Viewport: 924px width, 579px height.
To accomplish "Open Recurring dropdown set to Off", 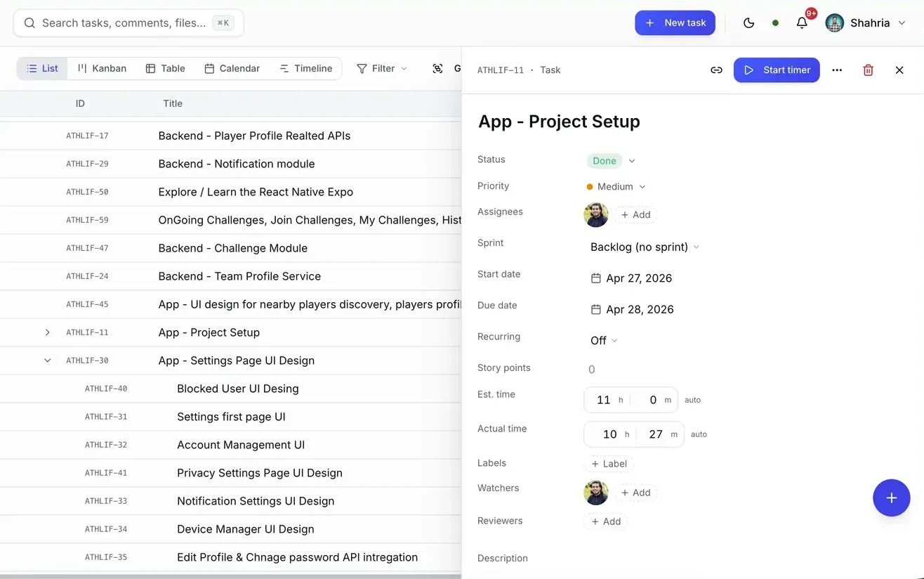I will coord(604,341).
